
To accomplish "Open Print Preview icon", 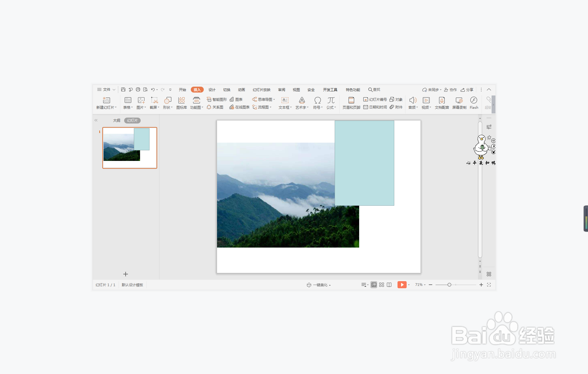I will pyautogui.click(x=145, y=90).
